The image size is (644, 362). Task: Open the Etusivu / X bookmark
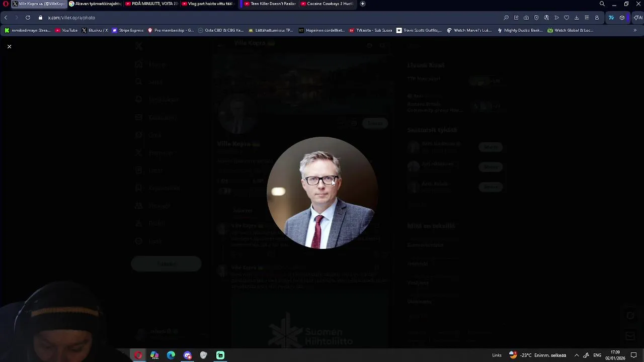click(x=95, y=30)
